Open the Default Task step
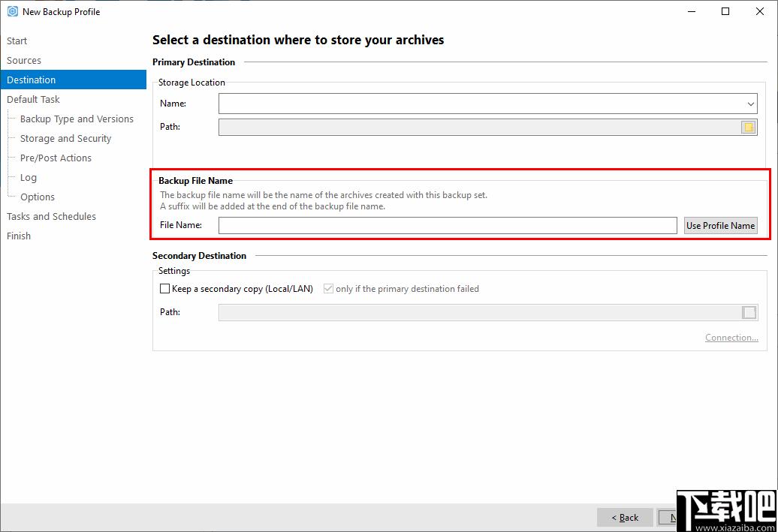 (x=33, y=99)
